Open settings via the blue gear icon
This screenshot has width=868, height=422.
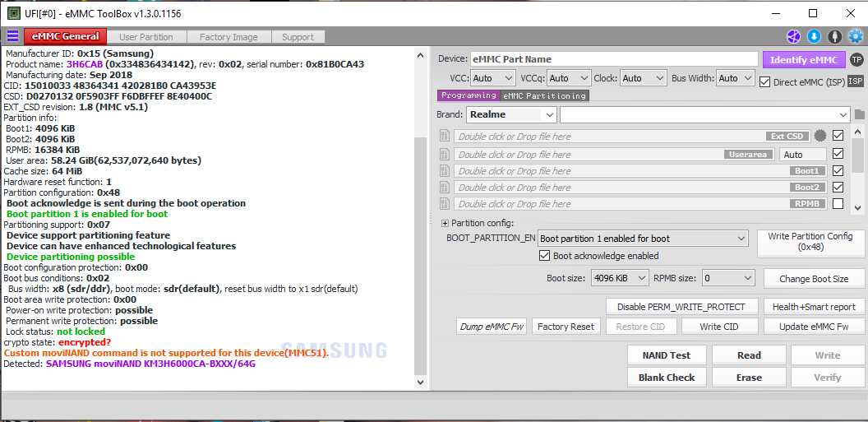click(x=856, y=37)
